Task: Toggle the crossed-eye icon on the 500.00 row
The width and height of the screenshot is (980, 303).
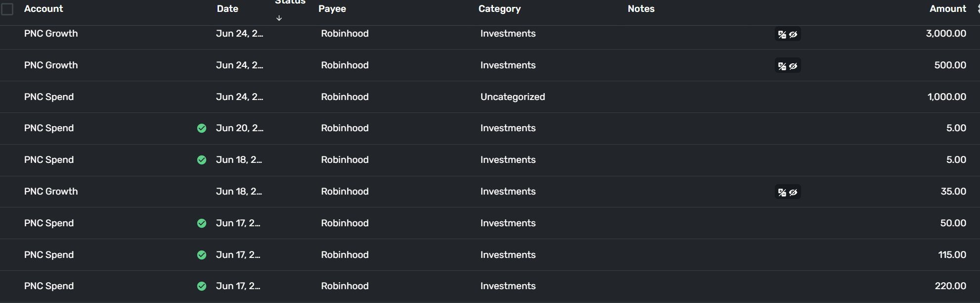Action: pyautogui.click(x=793, y=66)
